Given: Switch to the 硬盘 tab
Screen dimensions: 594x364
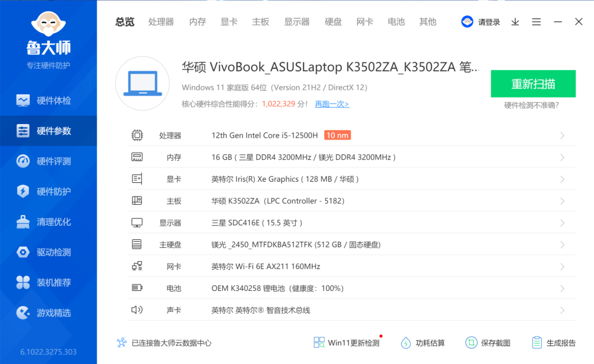Looking at the screenshot, I should pyautogui.click(x=333, y=22).
